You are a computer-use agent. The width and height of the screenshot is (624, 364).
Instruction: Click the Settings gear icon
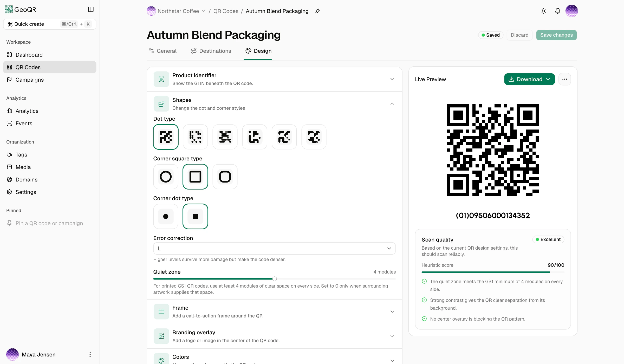[x=9, y=192]
